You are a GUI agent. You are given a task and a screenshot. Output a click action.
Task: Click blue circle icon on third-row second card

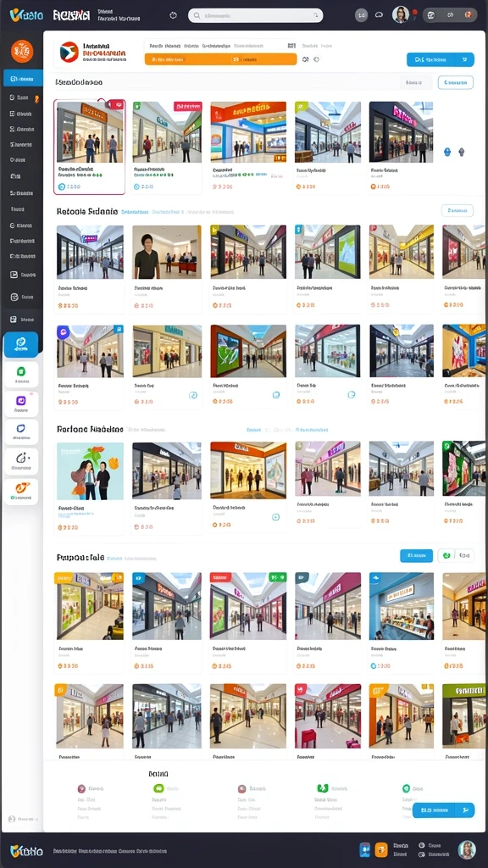(193, 395)
